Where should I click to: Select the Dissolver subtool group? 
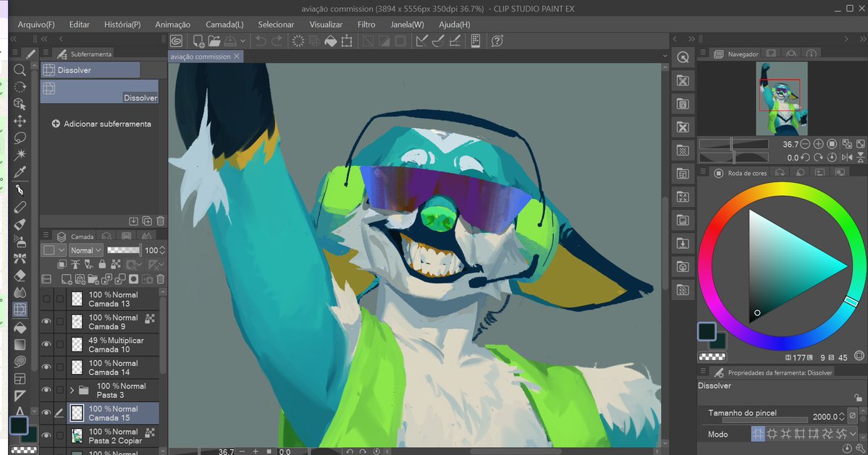(90, 70)
